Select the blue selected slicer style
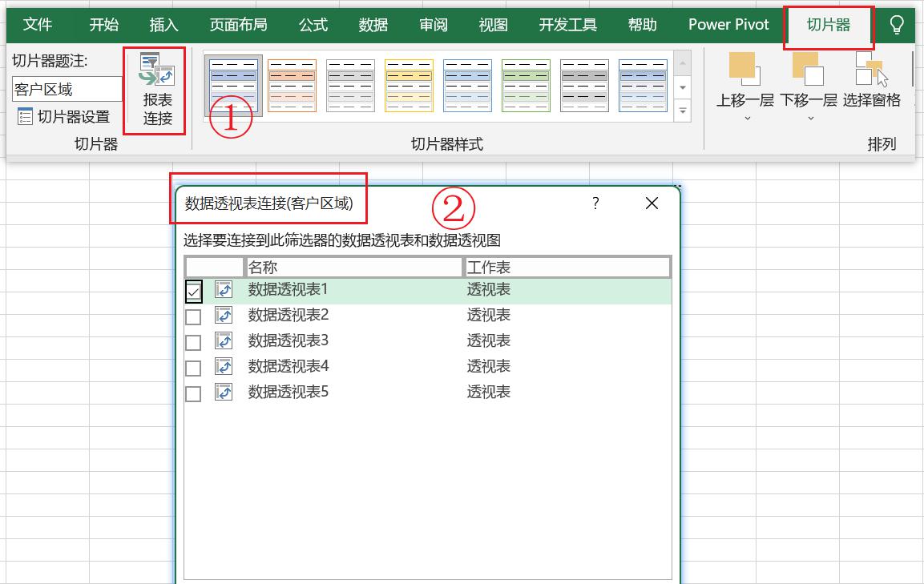The width and height of the screenshot is (924, 584). coord(233,86)
